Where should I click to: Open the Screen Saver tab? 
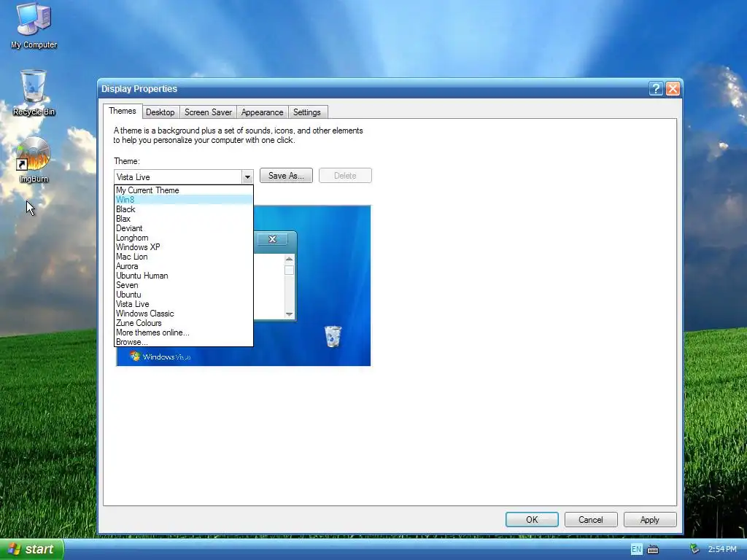pyautogui.click(x=208, y=112)
